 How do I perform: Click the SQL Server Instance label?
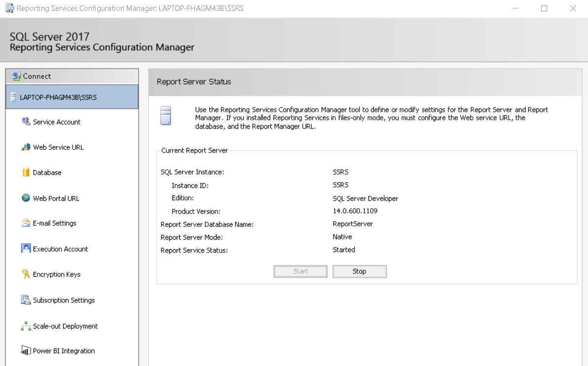[x=192, y=172]
